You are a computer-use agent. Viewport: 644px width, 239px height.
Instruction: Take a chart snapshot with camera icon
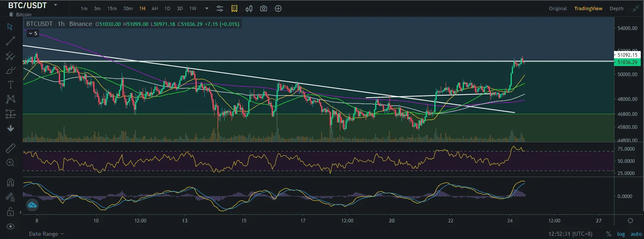pyautogui.click(x=264, y=9)
